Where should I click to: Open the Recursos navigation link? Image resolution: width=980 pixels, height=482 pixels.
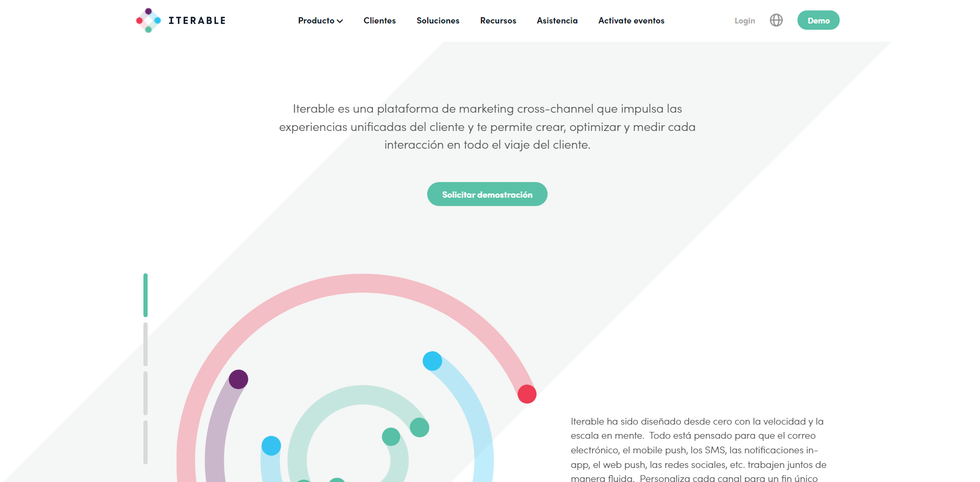pyautogui.click(x=498, y=21)
